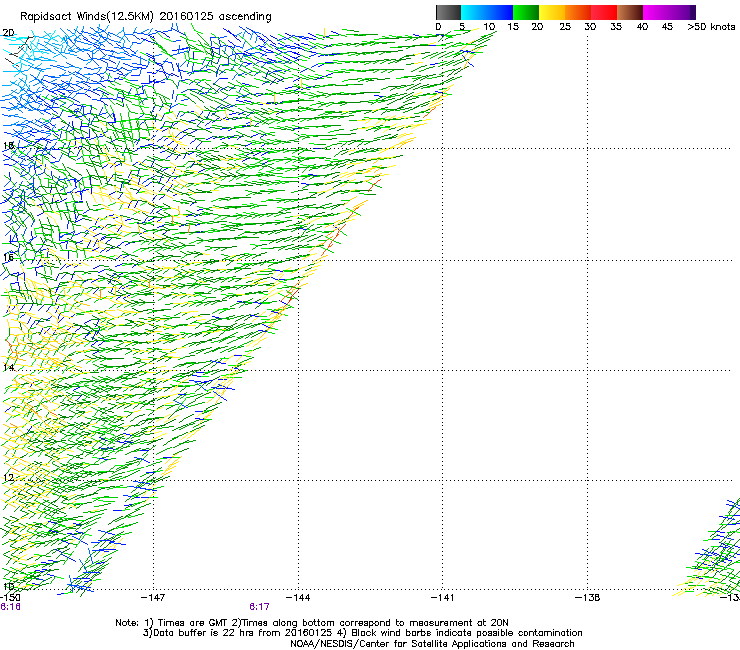Click the '-144' longitude label
The image size is (740, 650).
pos(298,598)
